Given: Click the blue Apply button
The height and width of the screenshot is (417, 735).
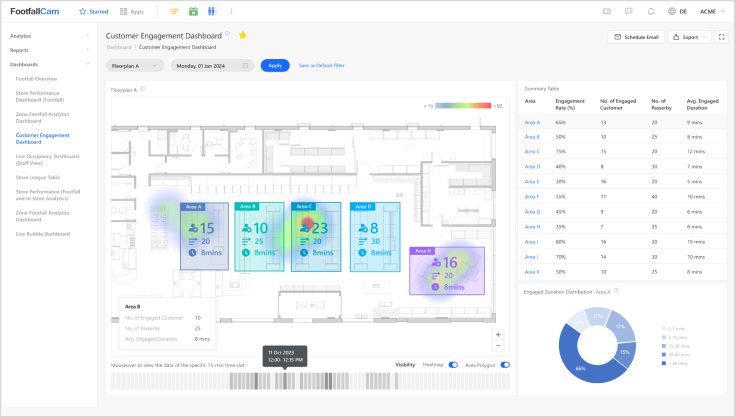Looking at the screenshot, I should 274,65.
